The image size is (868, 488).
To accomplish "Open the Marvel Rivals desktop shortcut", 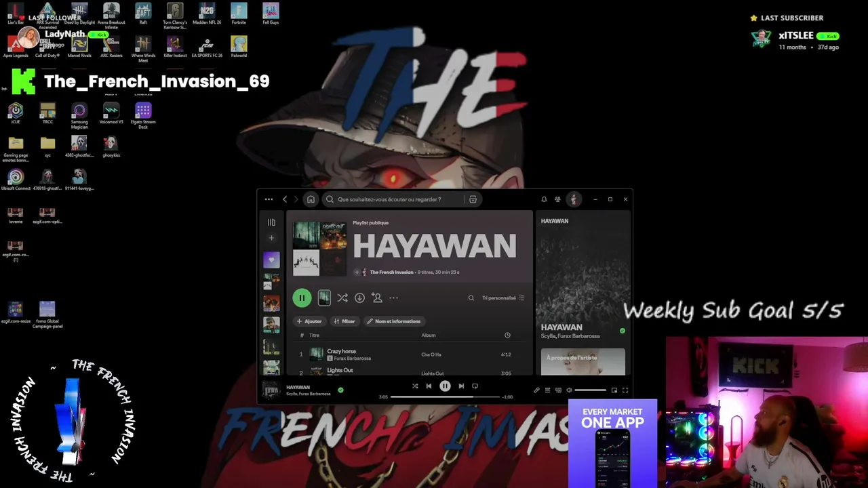I will 79,47.
